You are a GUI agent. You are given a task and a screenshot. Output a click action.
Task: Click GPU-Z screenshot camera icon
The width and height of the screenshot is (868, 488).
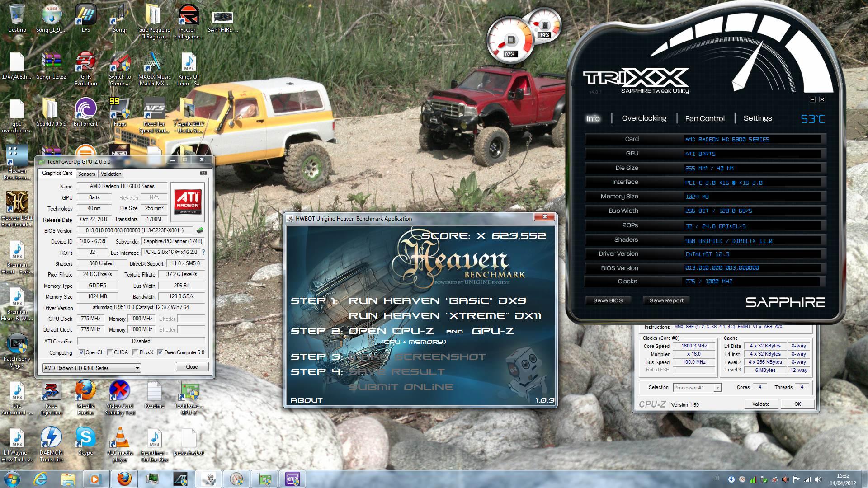click(203, 173)
